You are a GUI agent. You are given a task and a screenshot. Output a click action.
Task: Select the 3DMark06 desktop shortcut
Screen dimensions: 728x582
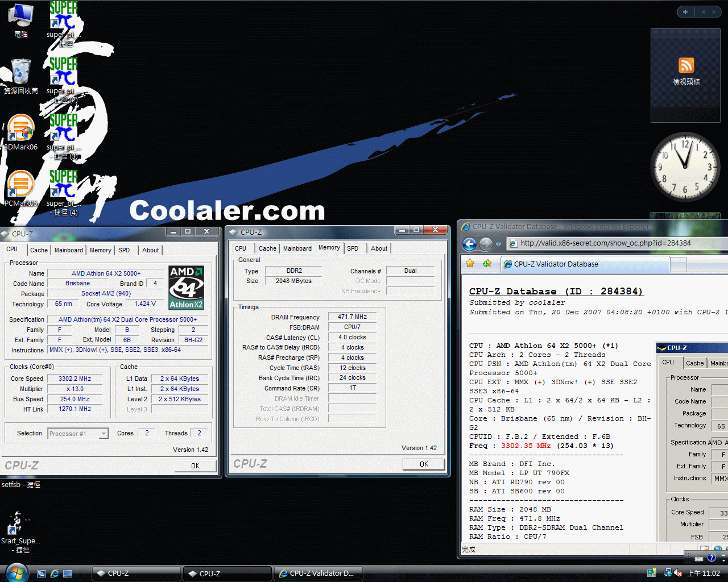click(21, 132)
